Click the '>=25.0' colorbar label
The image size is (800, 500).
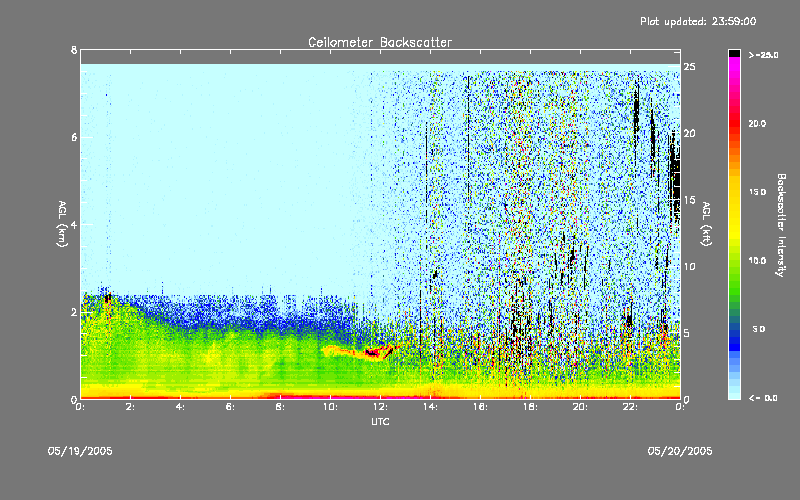coord(763,55)
